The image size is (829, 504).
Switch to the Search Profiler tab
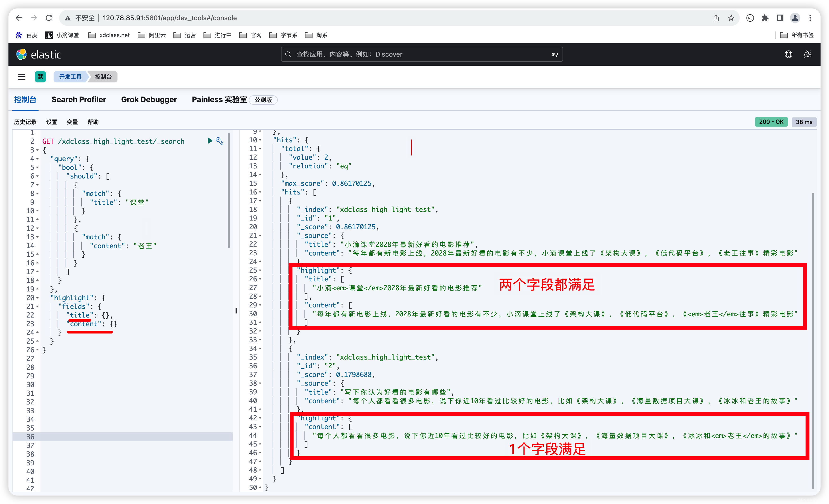click(x=79, y=100)
